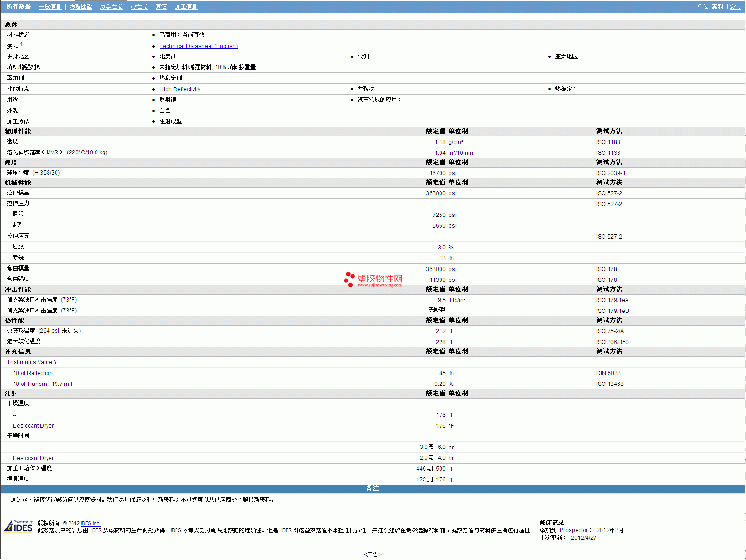Screen dimensions: 746x560
Task: Click Desiccant Dryer under 干燥温度
Action: pos(33,426)
